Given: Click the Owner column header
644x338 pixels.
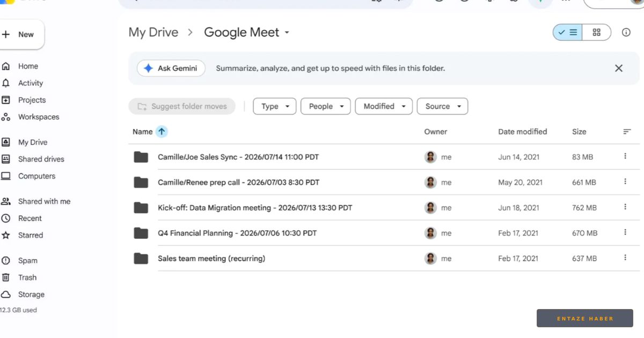Looking at the screenshot, I should pyautogui.click(x=436, y=131).
